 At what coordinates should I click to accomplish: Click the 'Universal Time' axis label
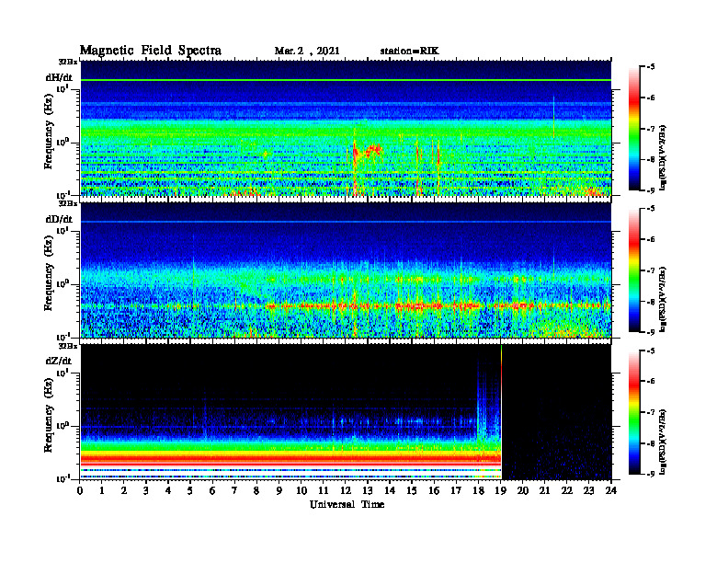point(347,504)
